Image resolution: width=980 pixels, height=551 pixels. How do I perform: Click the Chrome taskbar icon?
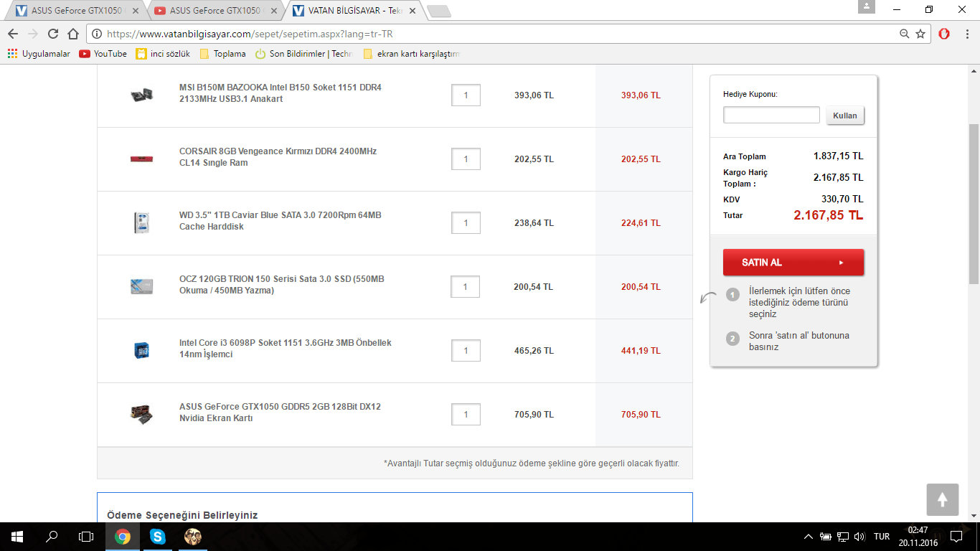point(123,537)
